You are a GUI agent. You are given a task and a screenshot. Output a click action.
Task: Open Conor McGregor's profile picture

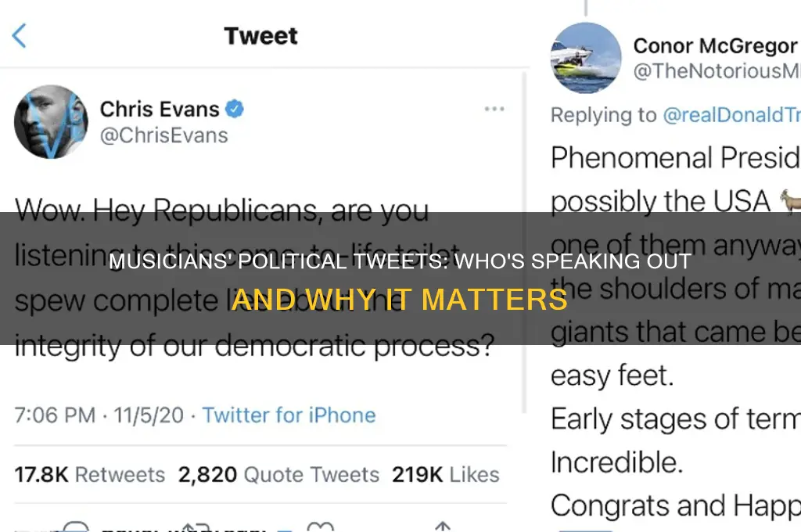[x=585, y=58]
